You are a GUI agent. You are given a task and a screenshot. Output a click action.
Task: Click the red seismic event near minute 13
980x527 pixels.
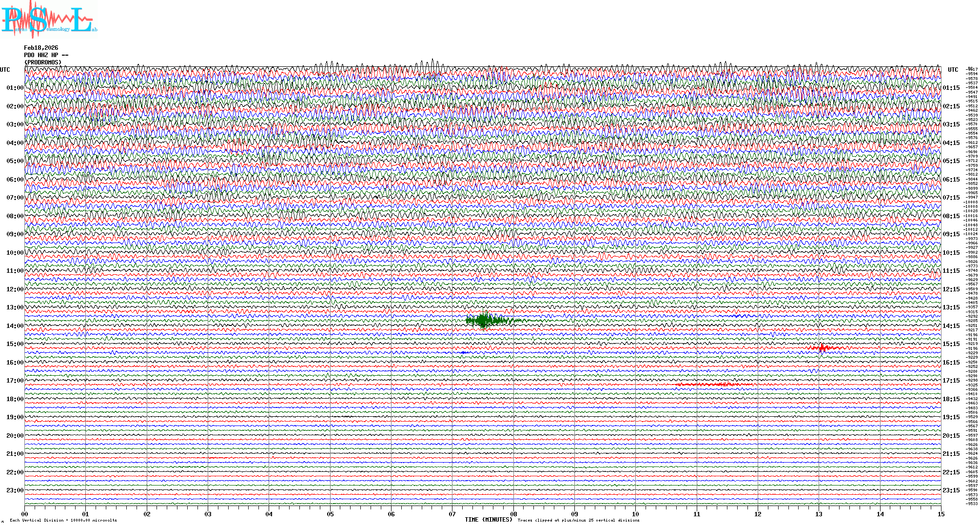(823, 348)
